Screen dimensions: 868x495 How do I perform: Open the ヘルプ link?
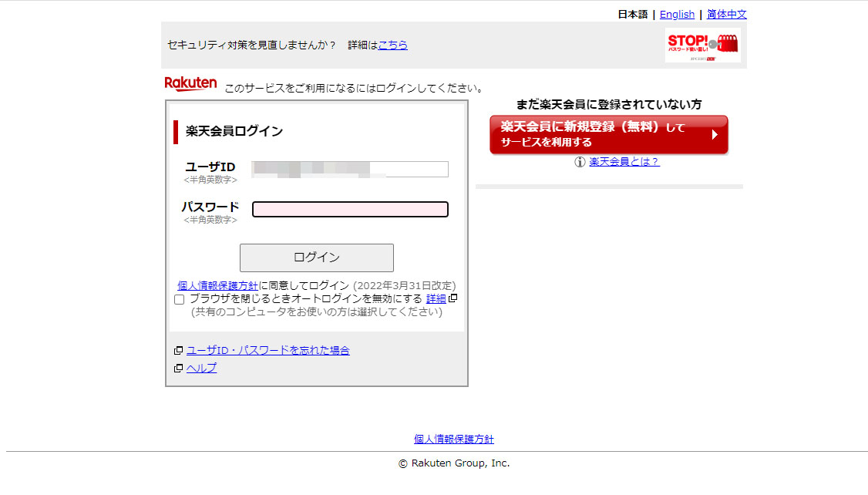click(x=201, y=369)
